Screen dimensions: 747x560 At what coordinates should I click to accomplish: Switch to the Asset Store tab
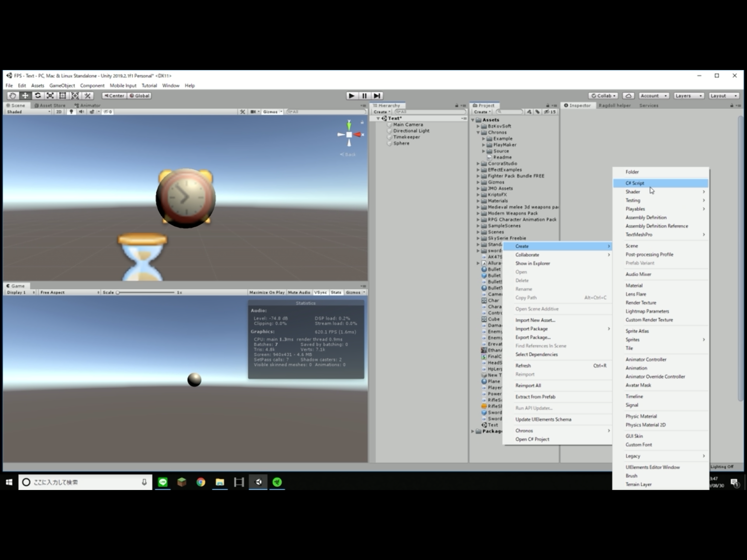tap(50, 105)
